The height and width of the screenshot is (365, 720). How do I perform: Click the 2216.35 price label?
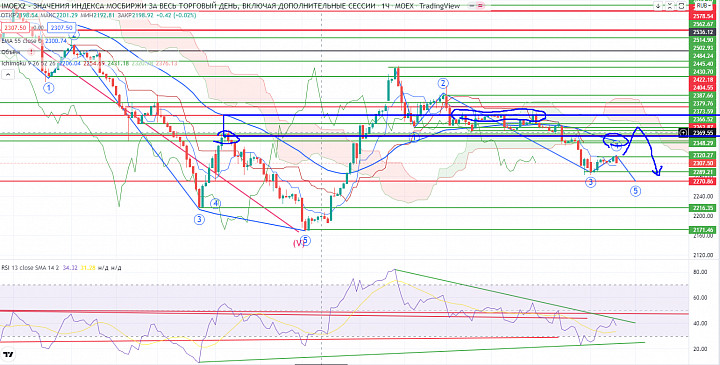coord(704,208)
